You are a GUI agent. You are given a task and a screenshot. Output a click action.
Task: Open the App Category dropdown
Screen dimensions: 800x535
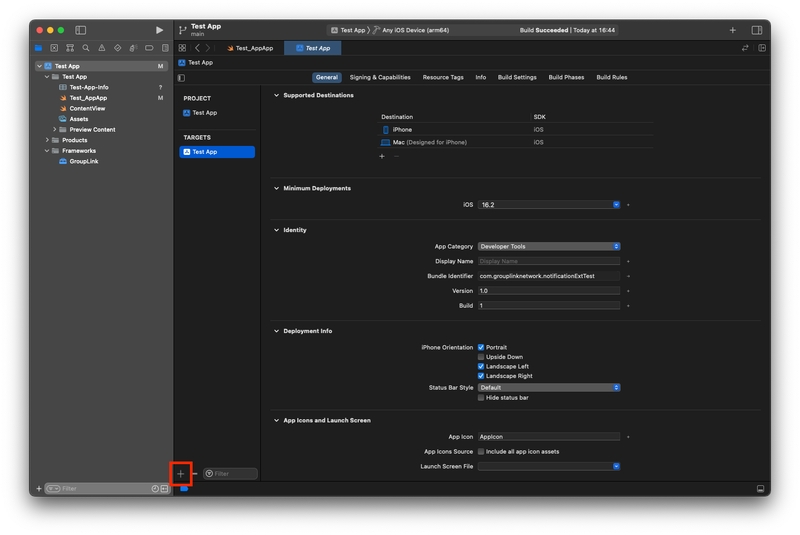[x=548, y=246]
